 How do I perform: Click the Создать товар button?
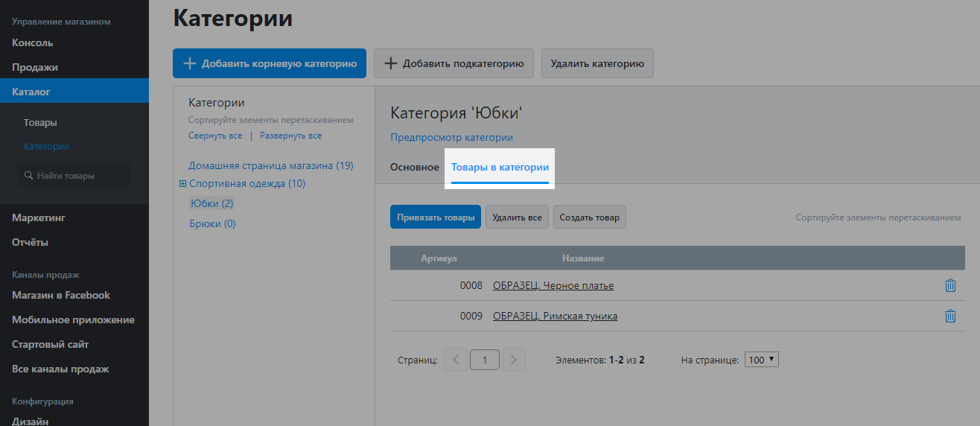589,217
